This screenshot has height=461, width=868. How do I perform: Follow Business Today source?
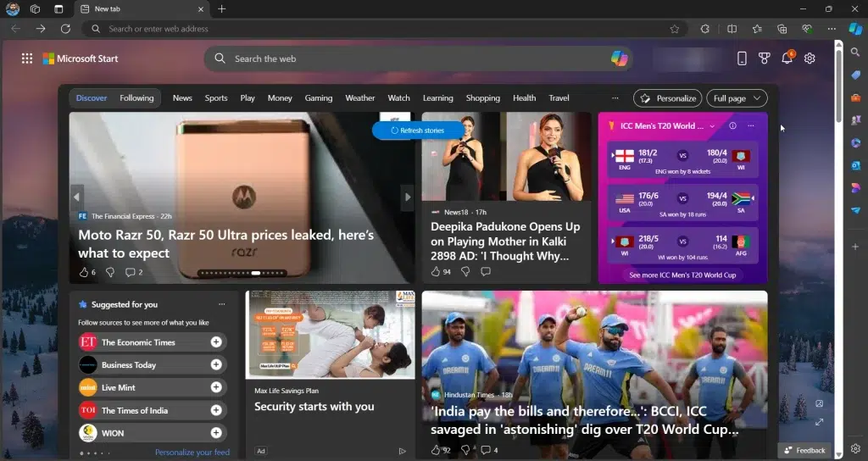[216, 364]
